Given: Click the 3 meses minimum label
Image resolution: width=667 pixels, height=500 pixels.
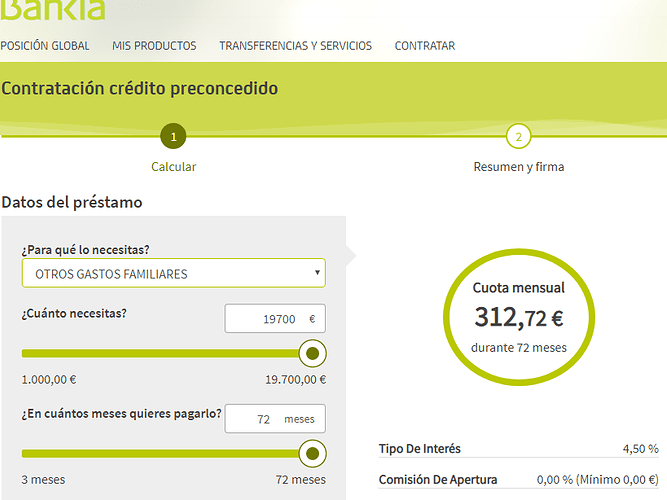Looking at the screenshot, I should click(43, 480).
